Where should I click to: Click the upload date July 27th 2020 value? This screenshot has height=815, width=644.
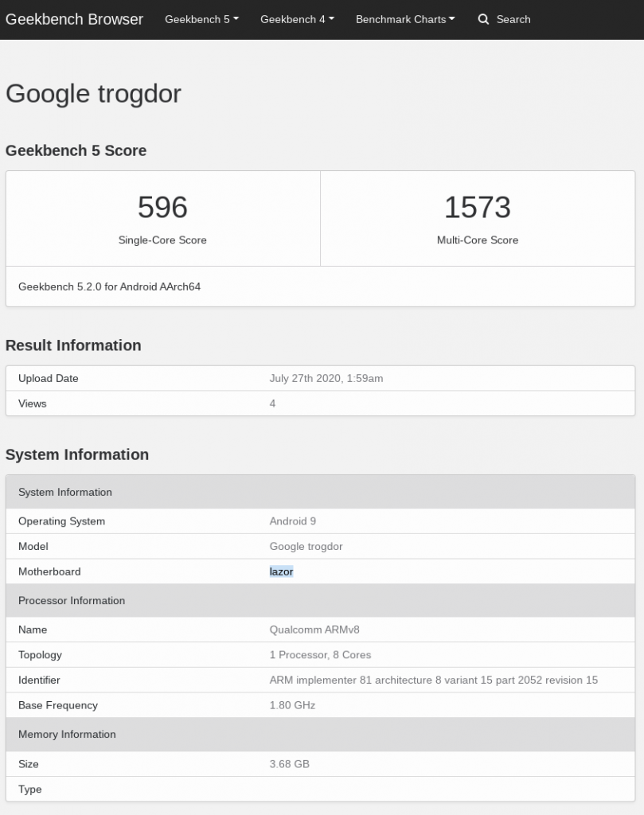[326, 379]
